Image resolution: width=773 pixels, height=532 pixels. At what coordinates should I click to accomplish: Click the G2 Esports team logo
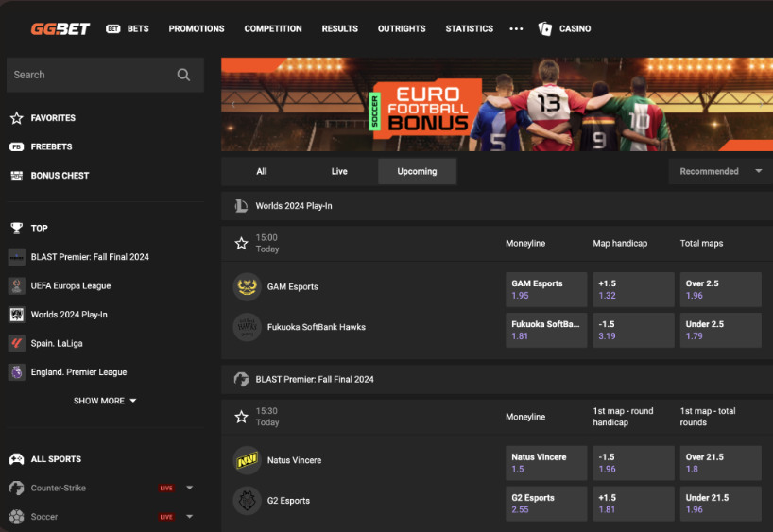point(247,501)
